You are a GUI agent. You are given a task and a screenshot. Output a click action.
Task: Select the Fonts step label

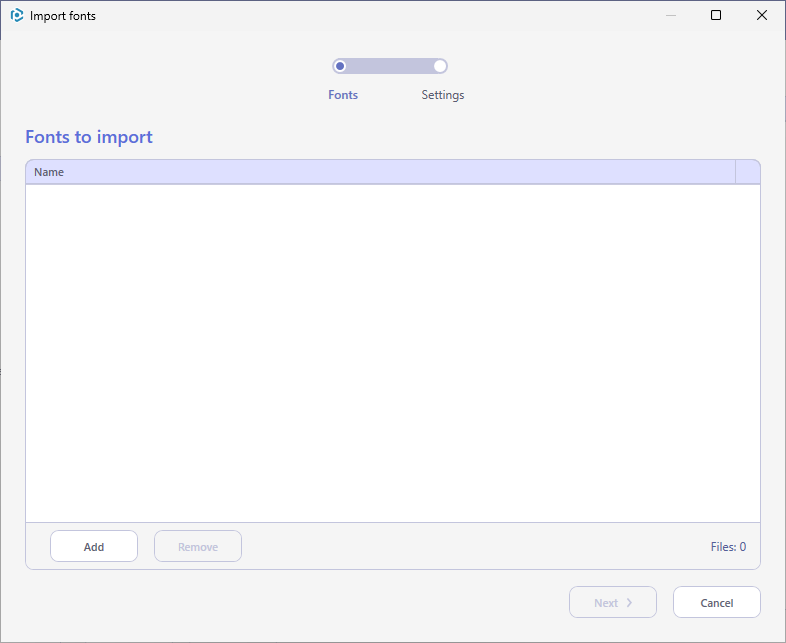(343, 95)
